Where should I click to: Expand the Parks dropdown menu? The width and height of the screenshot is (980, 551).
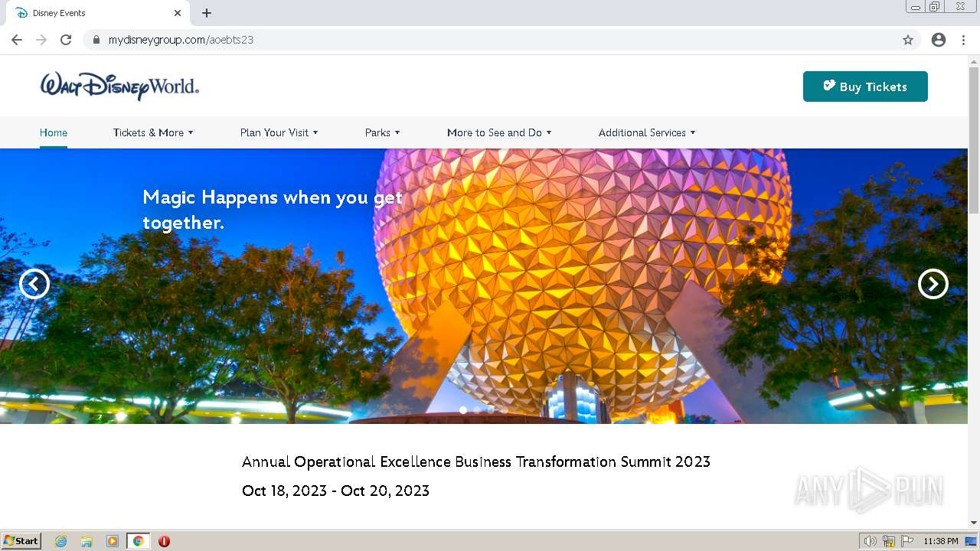(382, 132)
